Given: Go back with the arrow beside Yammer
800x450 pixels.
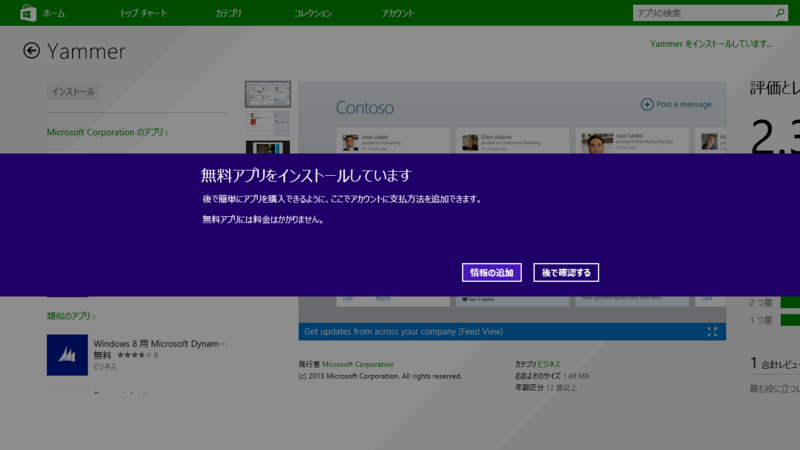Looking at the screenshot, I should click(31, 51).
